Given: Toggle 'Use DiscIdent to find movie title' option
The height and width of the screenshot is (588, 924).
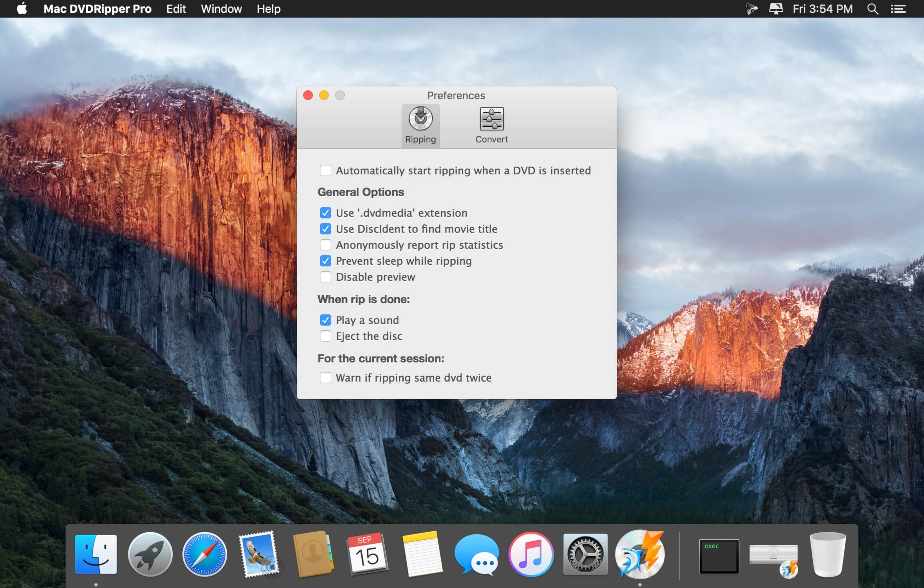Looking at the screenshot, I should click(x=325, y=228).
